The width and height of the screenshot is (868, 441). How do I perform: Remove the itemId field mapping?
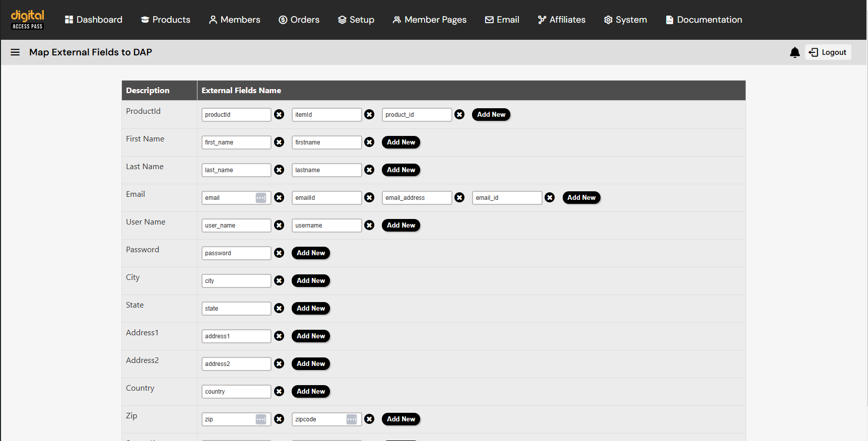click(369, 115)
